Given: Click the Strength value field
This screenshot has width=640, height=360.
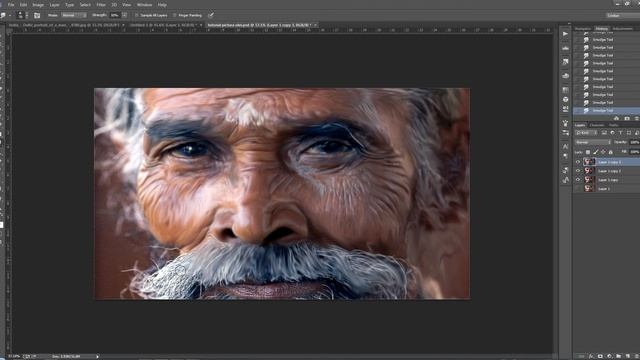Looking at the screenshot, I should [x=115, y=15].
